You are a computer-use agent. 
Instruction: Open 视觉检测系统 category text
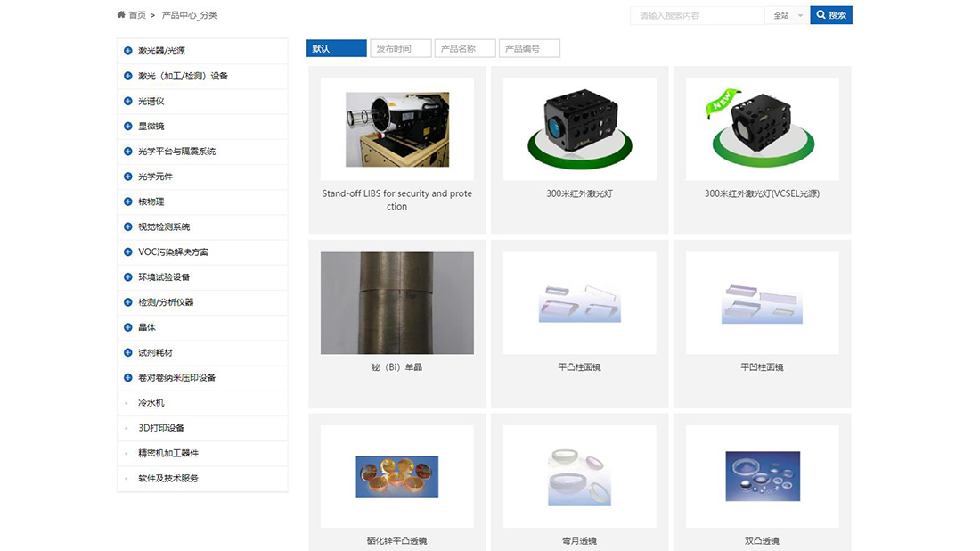coord(164,226)
